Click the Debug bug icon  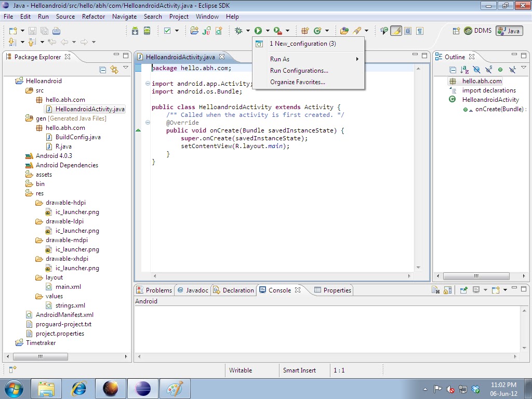point(238,31)
